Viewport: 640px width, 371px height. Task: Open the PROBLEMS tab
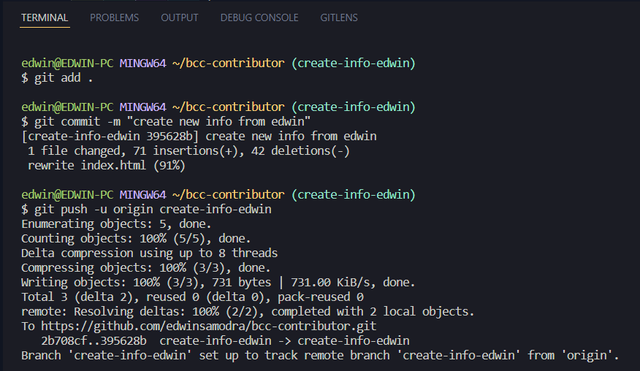click(114, 18)
